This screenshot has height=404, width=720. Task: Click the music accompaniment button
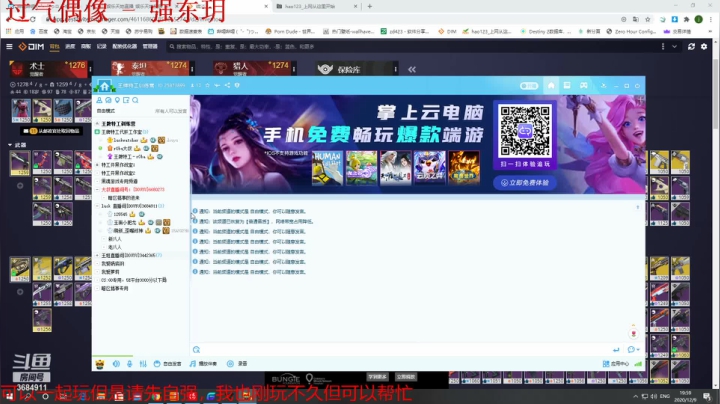pyautogui.click(x=203, y=364)
